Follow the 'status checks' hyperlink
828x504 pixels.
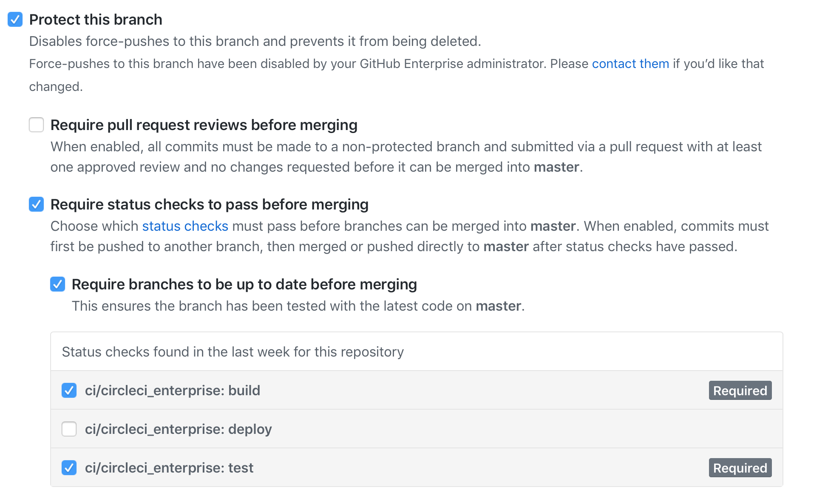185,226
